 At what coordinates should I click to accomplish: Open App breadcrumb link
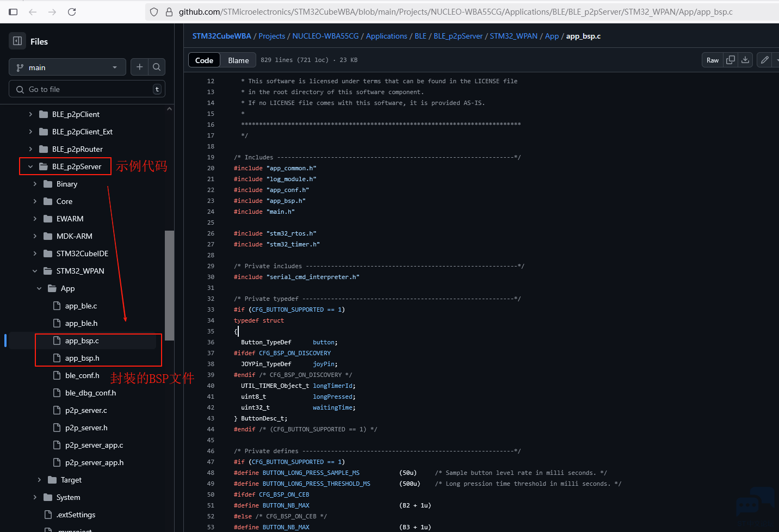552,36
